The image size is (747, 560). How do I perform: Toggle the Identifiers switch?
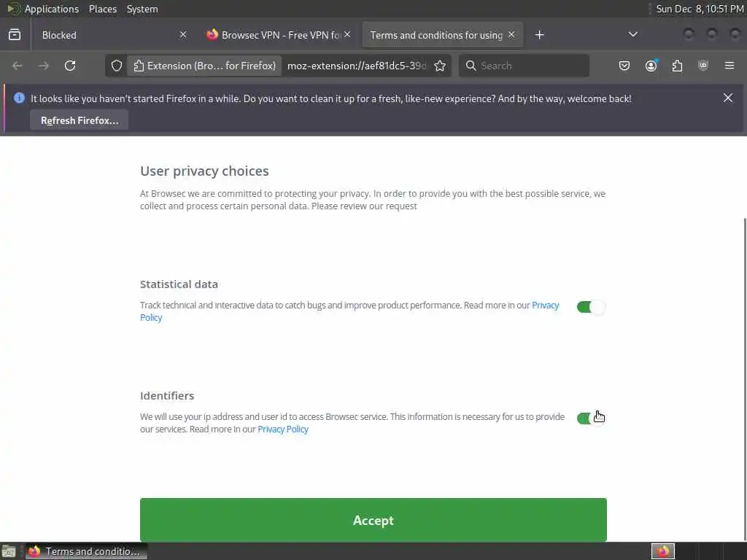[x=591, y=419]
